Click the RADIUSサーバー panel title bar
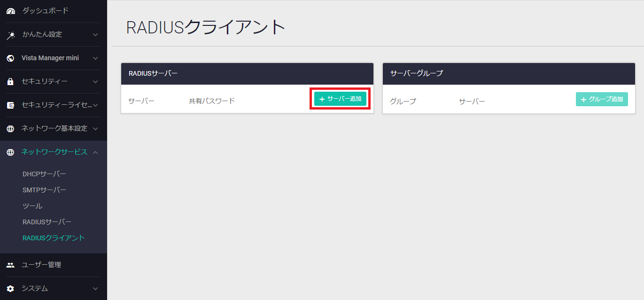The height and width of the screenshot is (300, 644). coord(247,74)
